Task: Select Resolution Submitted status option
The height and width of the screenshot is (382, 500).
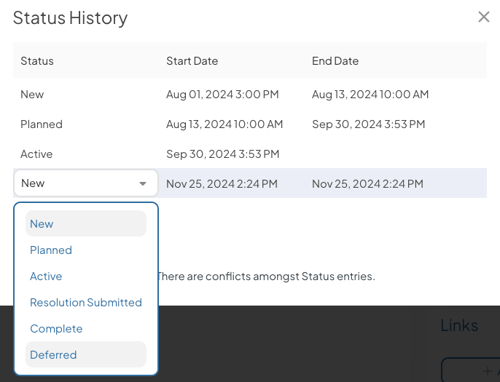Action: click(86, 302)
